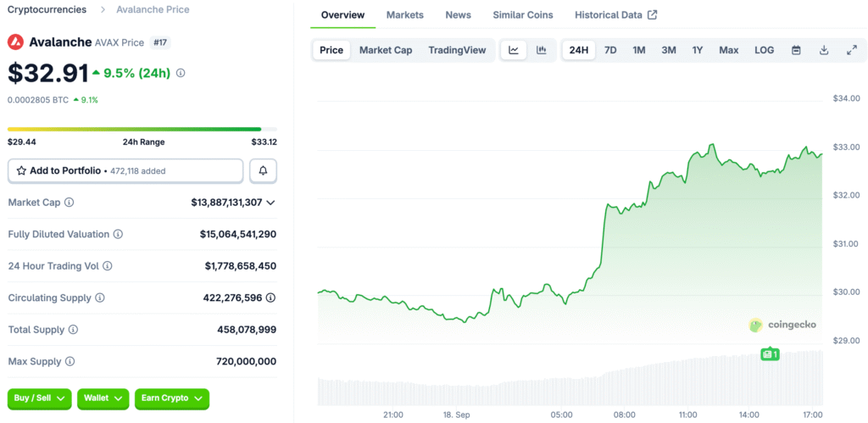Expand chart to fullscreen icon

click(x=852, y=50)
